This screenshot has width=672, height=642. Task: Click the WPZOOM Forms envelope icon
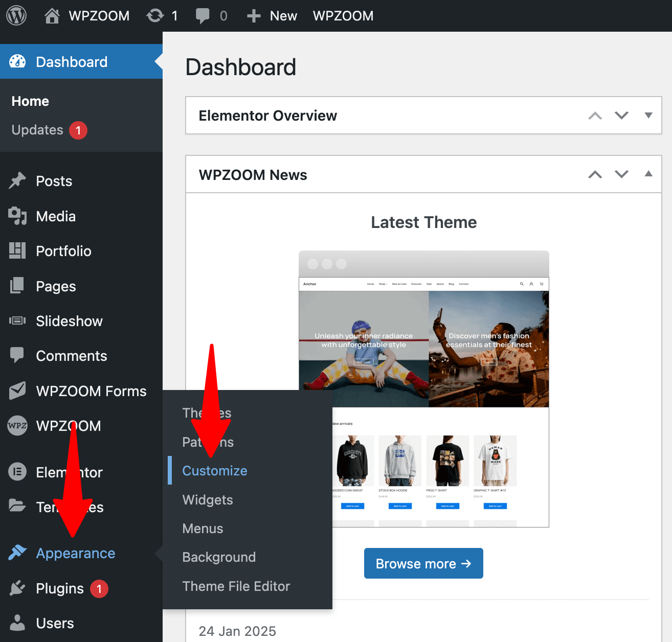(17, 391)
